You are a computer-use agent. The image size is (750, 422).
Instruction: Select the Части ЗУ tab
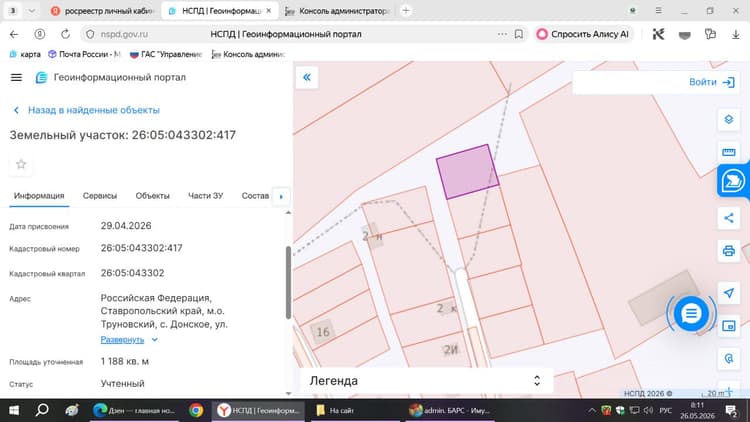[x=206, y=196]
